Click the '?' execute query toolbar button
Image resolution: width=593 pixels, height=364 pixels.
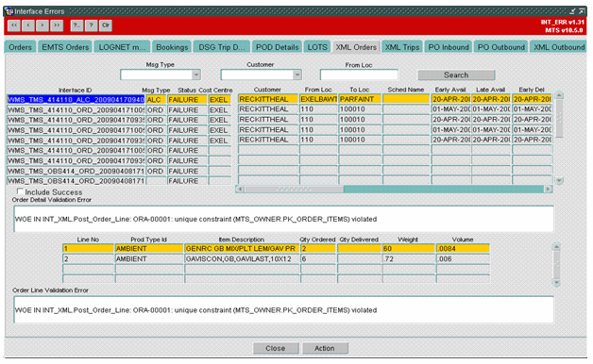click(x=92, y=25)
